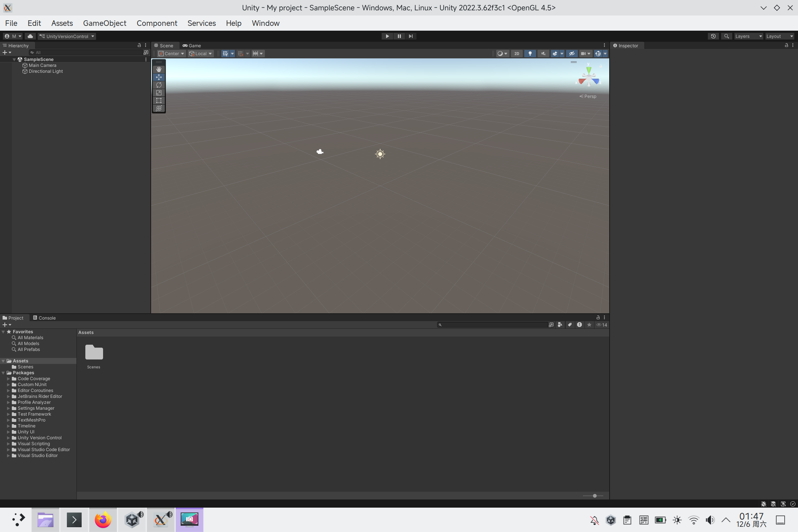Click the Project panel search field
The image size is (798, 532).
point(492,325)
